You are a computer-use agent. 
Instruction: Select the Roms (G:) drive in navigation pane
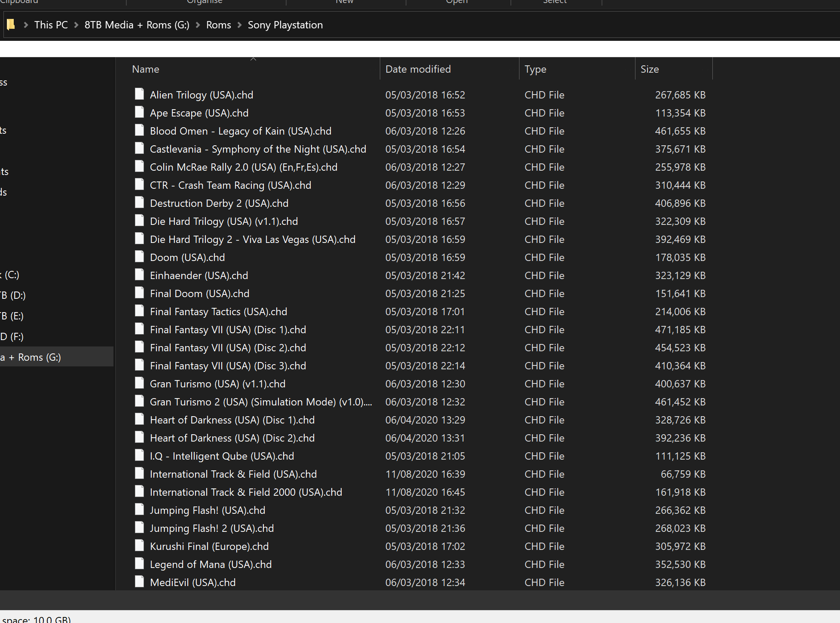point(56,357)
